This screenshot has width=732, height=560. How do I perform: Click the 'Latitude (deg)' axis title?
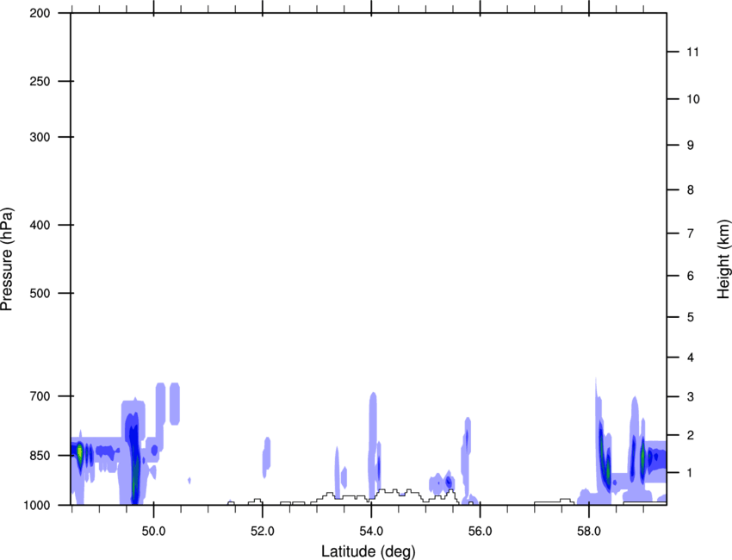click(x=369, y=551)
